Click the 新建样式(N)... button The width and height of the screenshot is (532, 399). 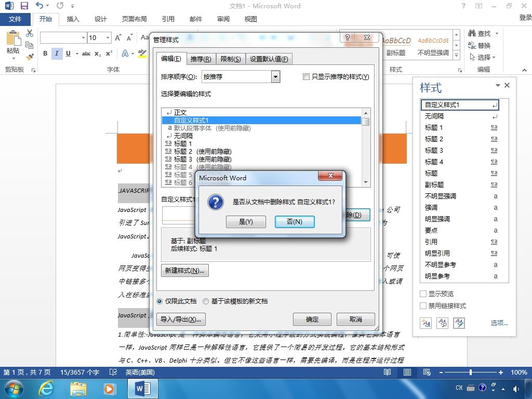click(x=184, y=270)
